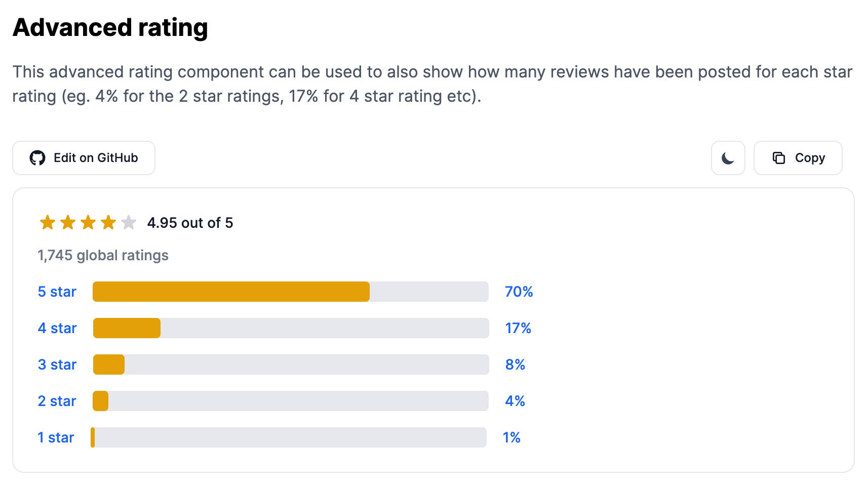This screenshot has width=868, height=485.
Task: Click the 17% link beside the 4-star bar
Action: pyautogui.click(x=517, y=328)
